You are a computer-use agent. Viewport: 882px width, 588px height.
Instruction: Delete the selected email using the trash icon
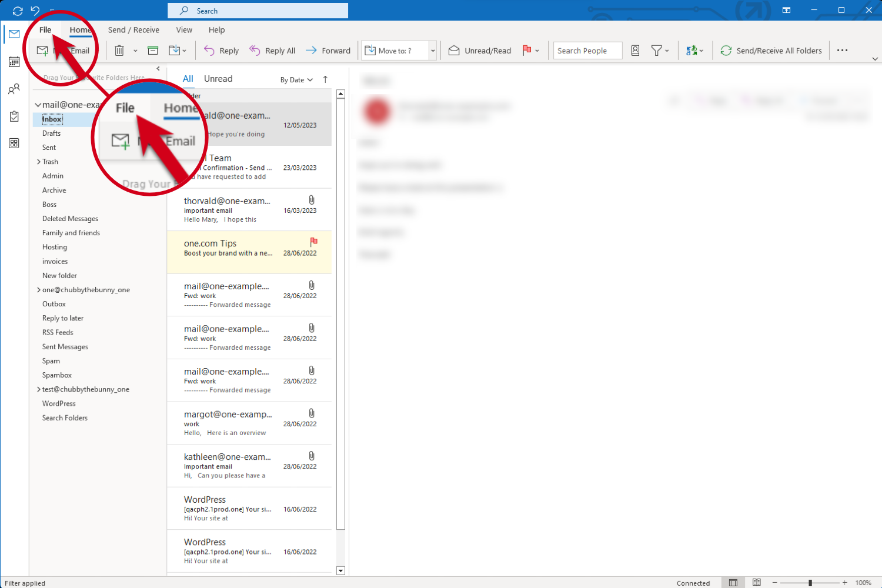tap(118, 51)
